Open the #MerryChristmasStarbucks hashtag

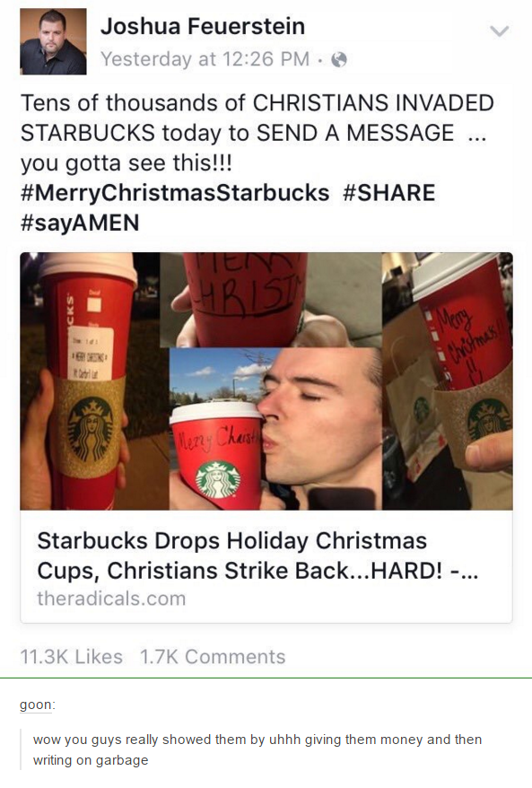coord(175,193)
